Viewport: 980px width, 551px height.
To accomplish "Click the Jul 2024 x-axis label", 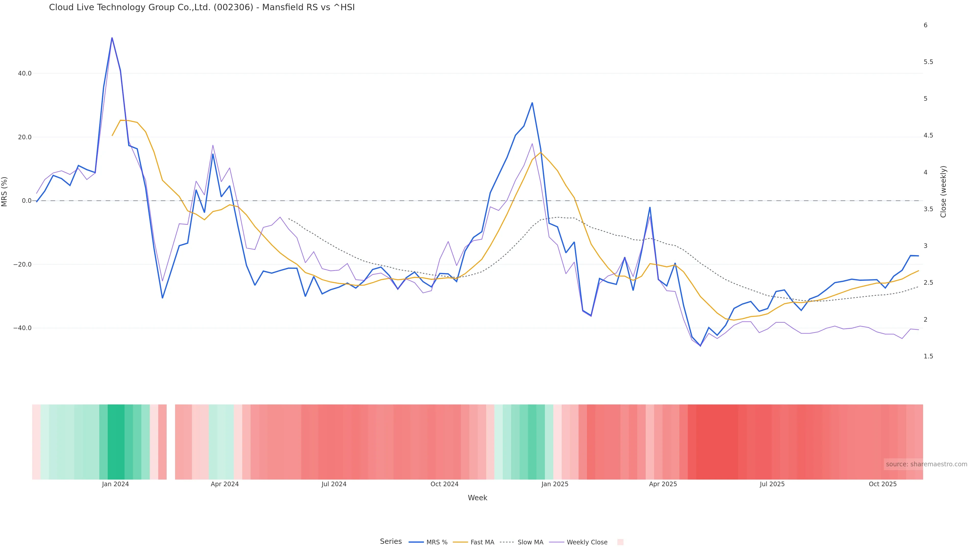I will tap(334, 484).
